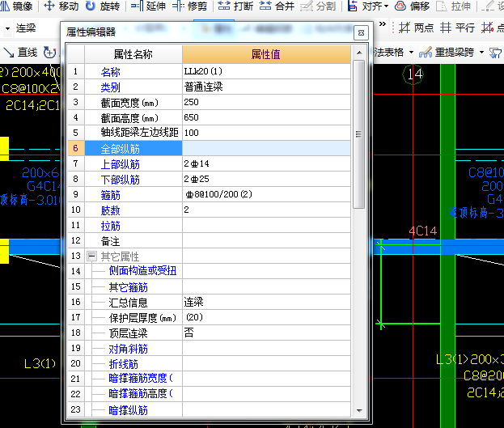
Task: Edit the 肢数 value 2
Action: coord(266,210)
